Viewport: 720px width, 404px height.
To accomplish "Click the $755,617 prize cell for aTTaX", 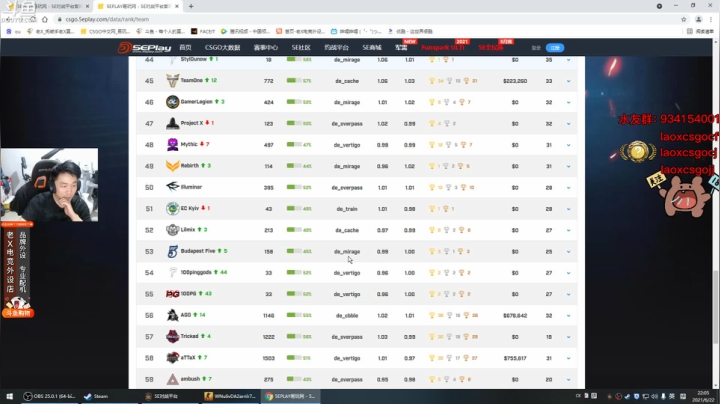I will tap(515, 358).
